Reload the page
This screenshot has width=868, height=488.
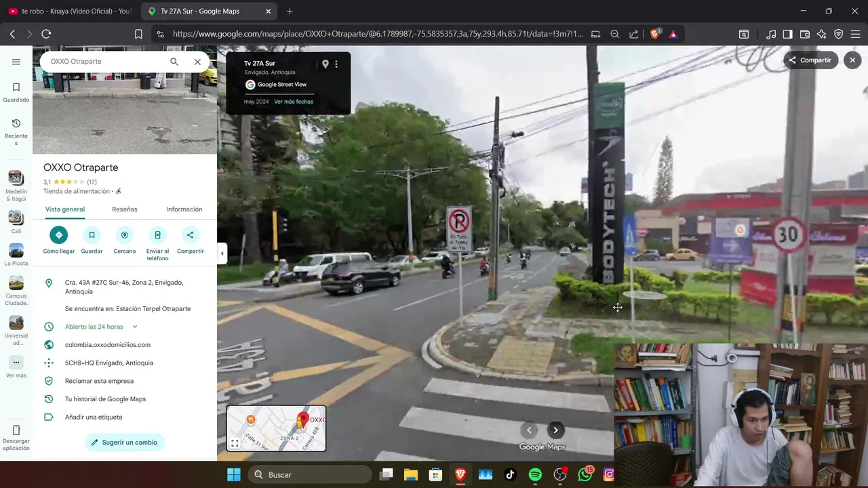46,34
